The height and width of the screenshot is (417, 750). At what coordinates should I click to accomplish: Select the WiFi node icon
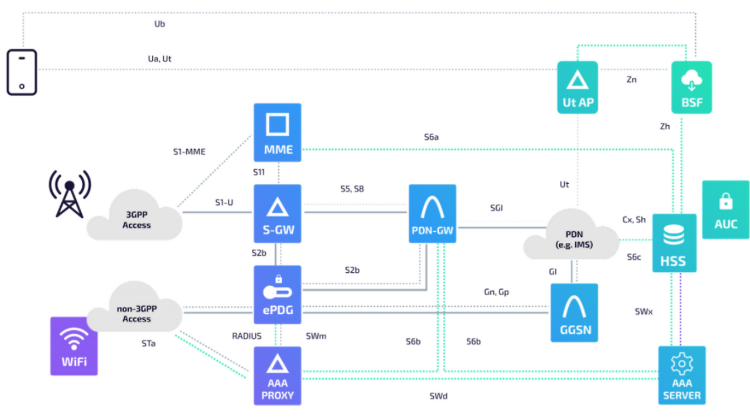74,346
